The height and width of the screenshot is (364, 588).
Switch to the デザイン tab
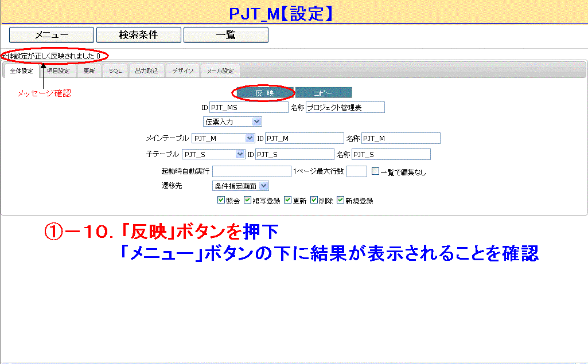coord(182,71)
